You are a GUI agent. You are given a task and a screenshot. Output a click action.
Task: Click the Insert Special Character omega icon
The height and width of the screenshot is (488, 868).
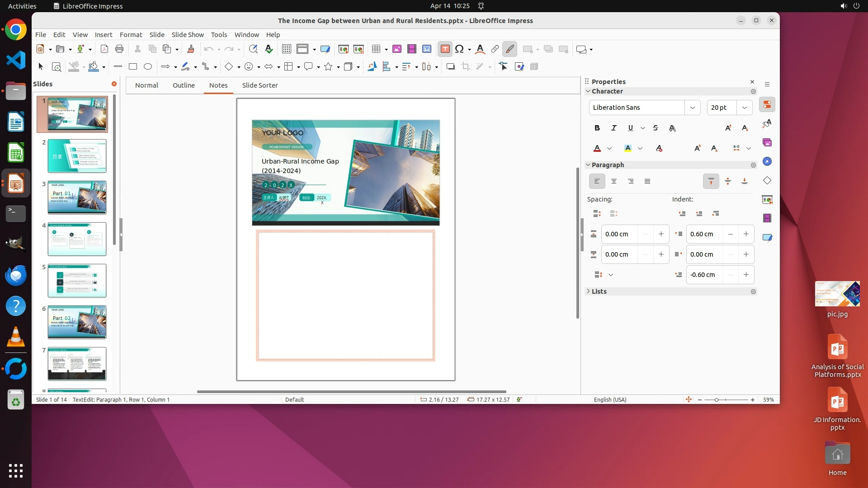[459, 49]
